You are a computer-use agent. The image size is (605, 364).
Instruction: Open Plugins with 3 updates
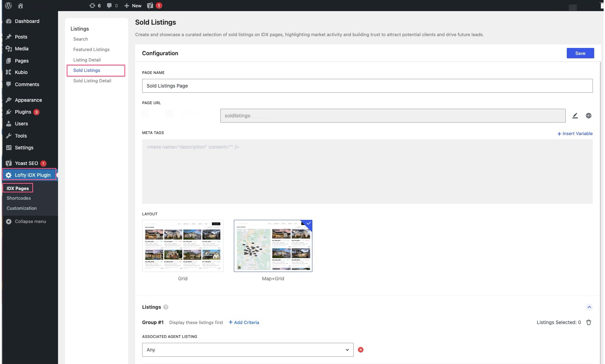[x=27, y=112]
